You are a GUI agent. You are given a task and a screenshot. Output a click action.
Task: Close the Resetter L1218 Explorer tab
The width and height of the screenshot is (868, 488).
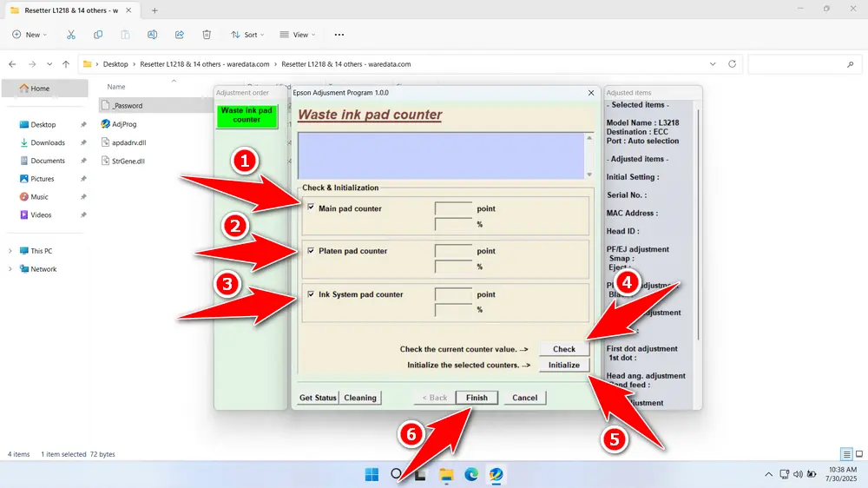128,10
